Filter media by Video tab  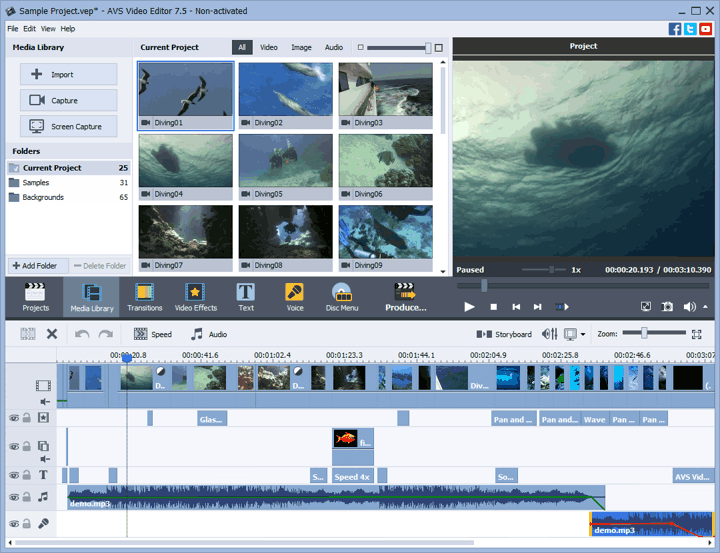pyautogui.click(x=269, y=47)
